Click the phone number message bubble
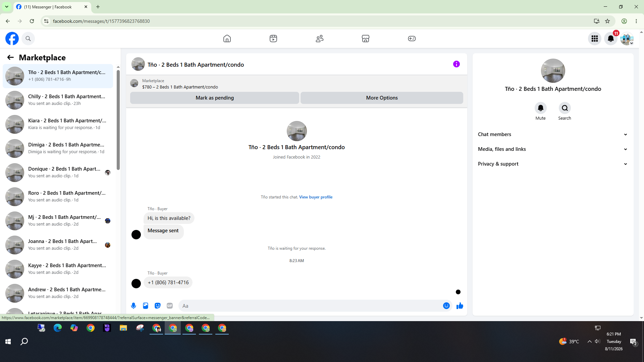 pyautogui.click(x=168, y=283)
